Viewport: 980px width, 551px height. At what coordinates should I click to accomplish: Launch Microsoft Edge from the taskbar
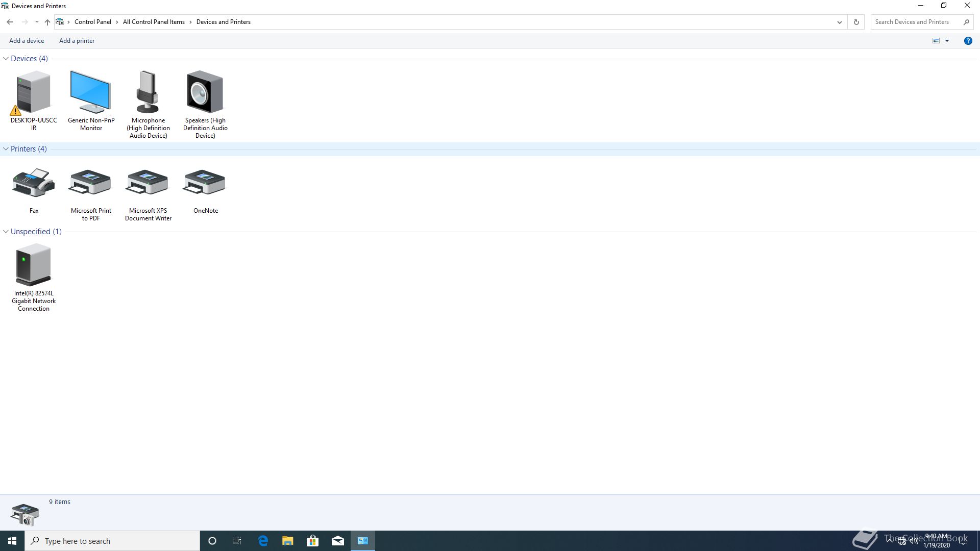point(263,541)
